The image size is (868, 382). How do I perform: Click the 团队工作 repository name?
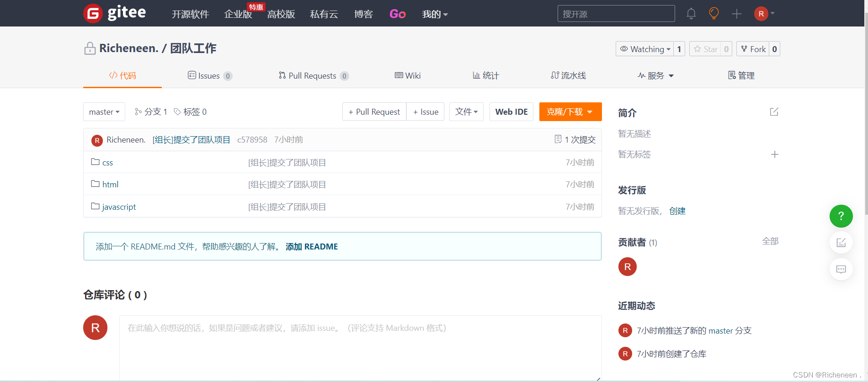(193, 48)
